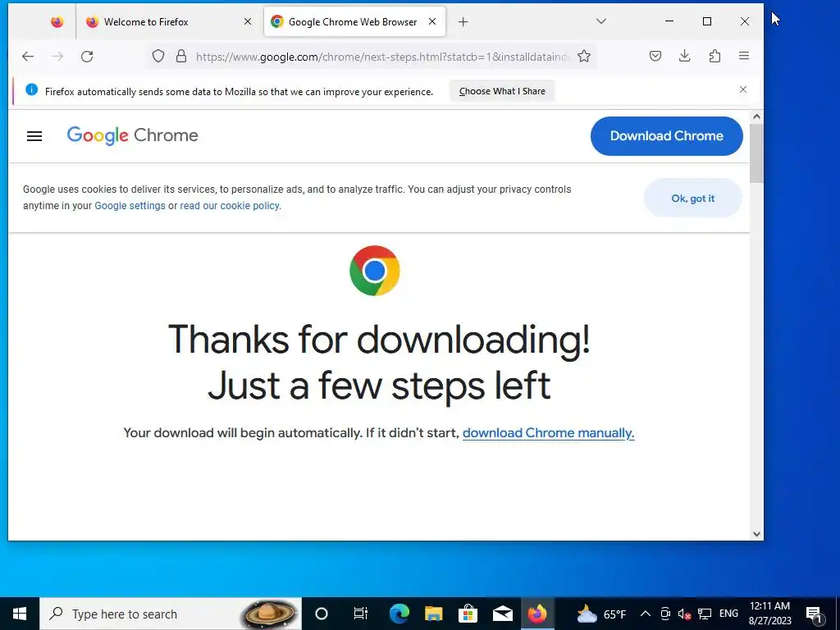This screenshot has width=840, height=630.
Task: Open Task View on taskbar
Action: pos(361,614)
